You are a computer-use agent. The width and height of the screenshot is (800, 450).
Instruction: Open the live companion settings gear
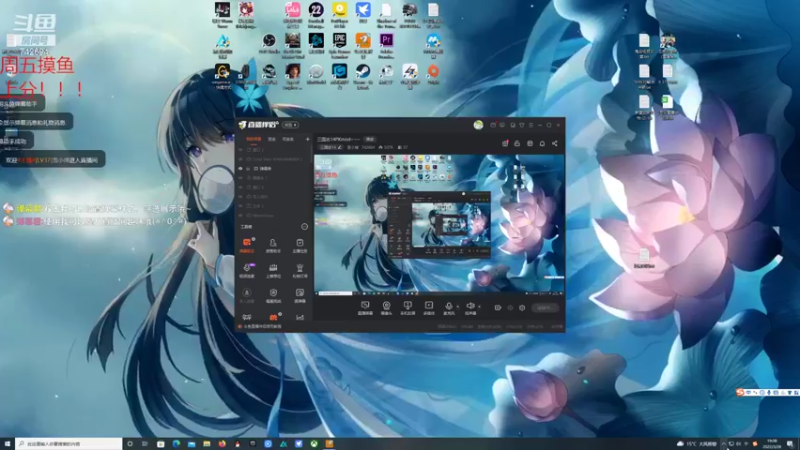[522, 308]
